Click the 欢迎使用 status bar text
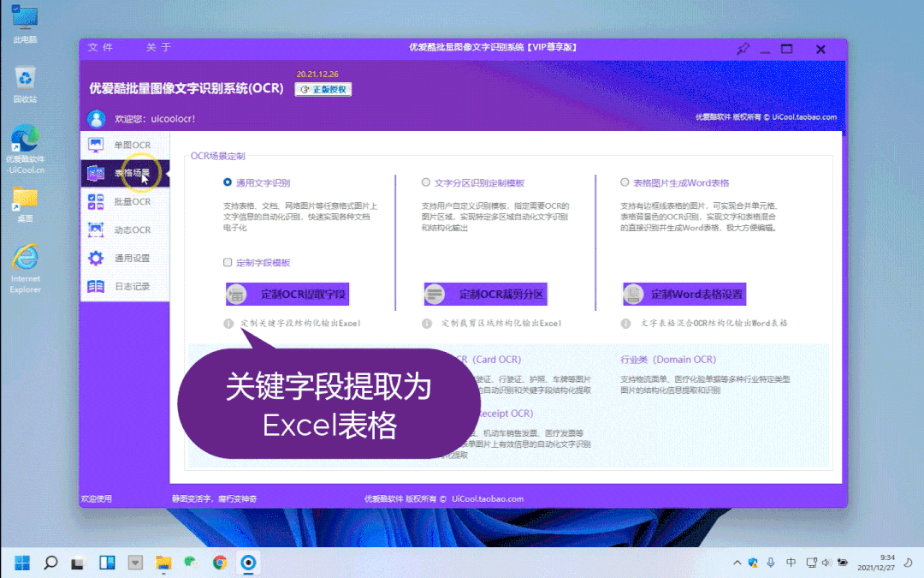This screenshot has height=578, width=924. 96,499
